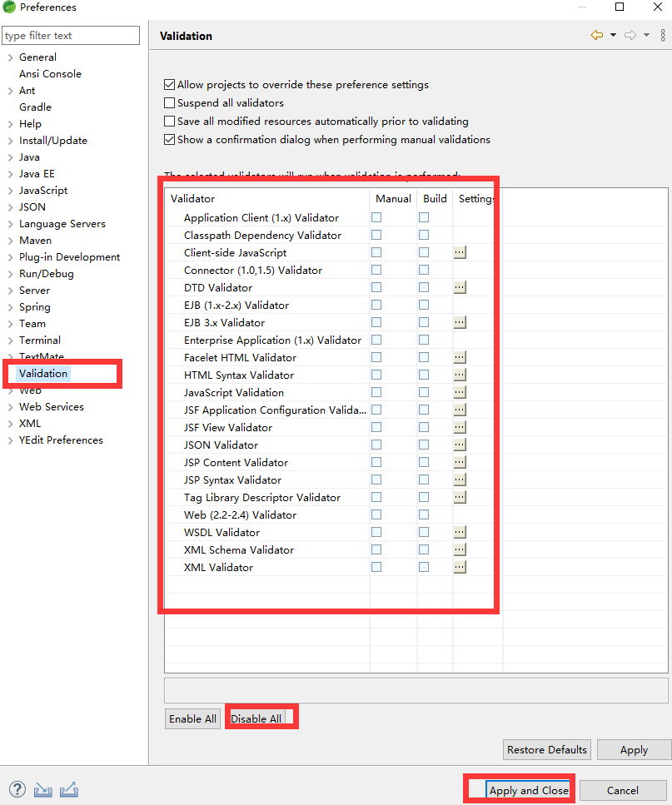Open the view menu via vertical dots icon
The width and height of the screenshot is (672, 805).
click(662, 35)
